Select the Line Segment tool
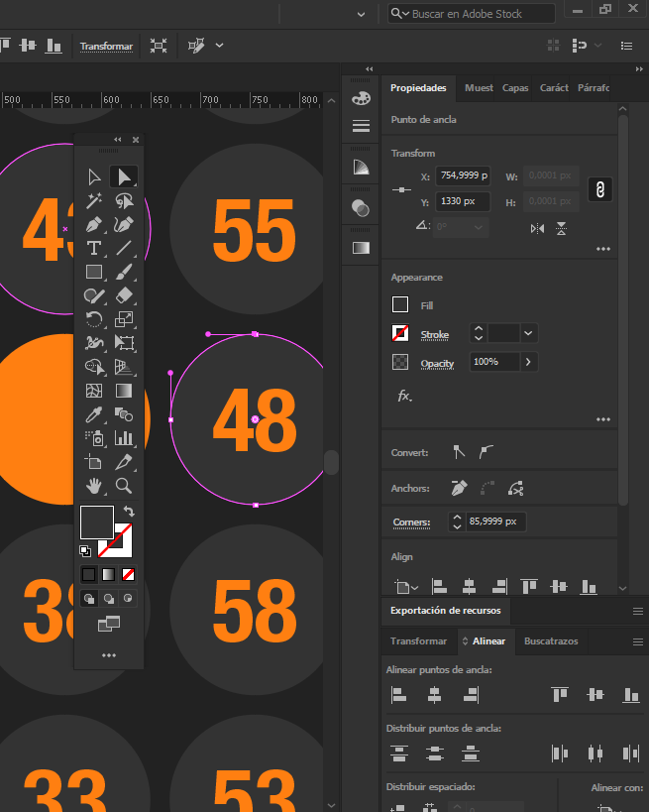 (124, 248)
